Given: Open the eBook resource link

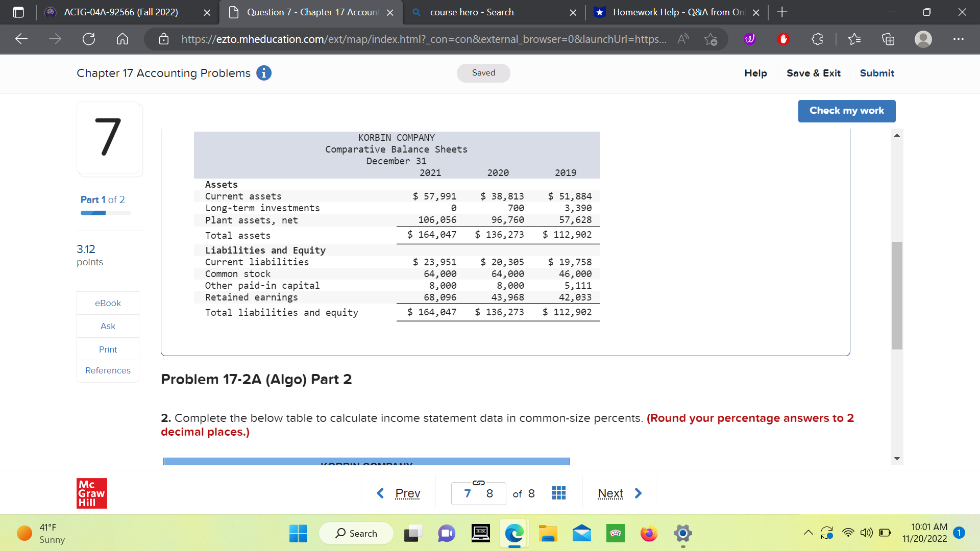Looking at the screenshot, I should [x=108, y=303].
